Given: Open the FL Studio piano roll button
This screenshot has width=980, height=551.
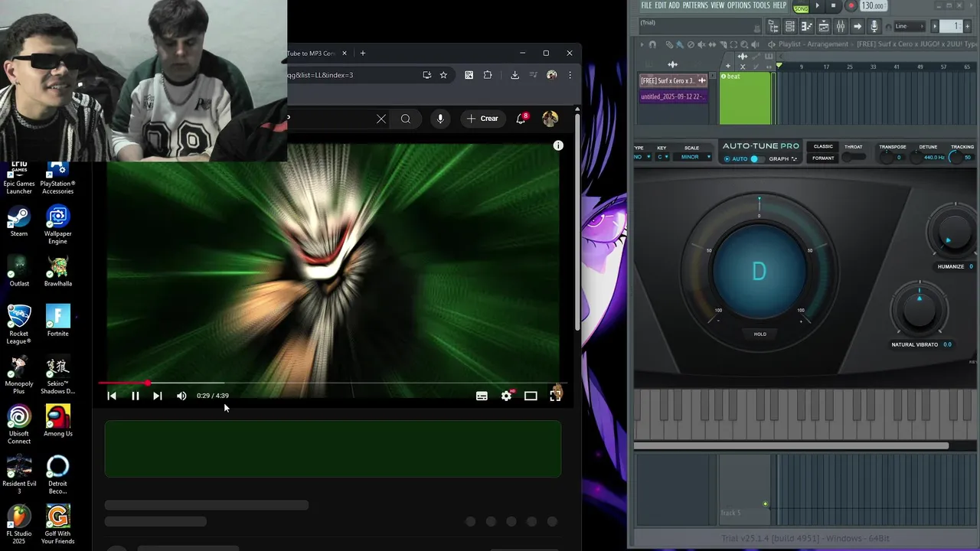Looking at the screenshot, I should point(807,27).
